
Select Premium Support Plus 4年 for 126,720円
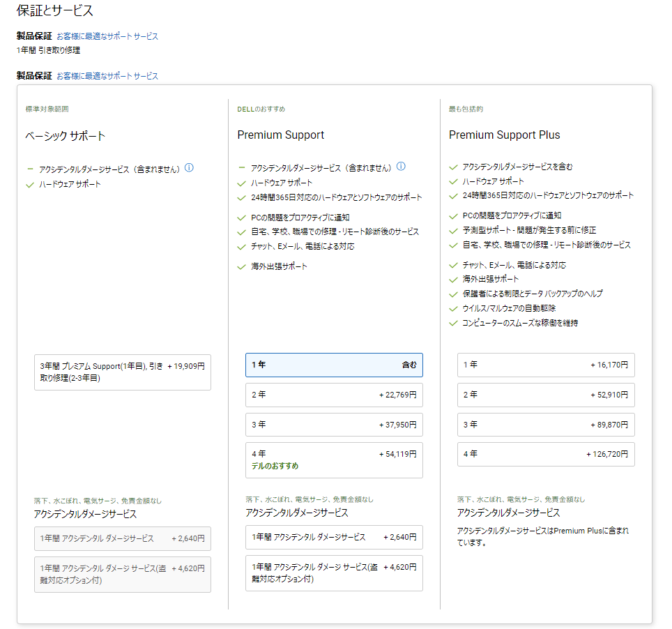pos(546,454)
